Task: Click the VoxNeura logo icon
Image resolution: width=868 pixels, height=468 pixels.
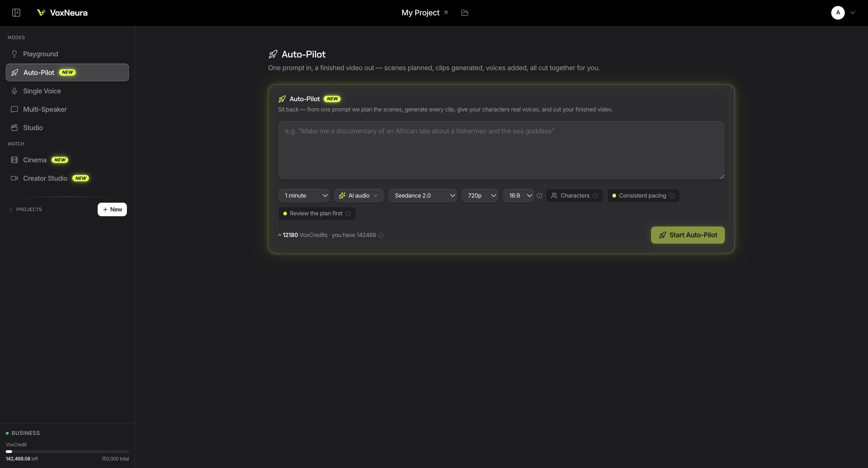Action: (x=41, y=12)
